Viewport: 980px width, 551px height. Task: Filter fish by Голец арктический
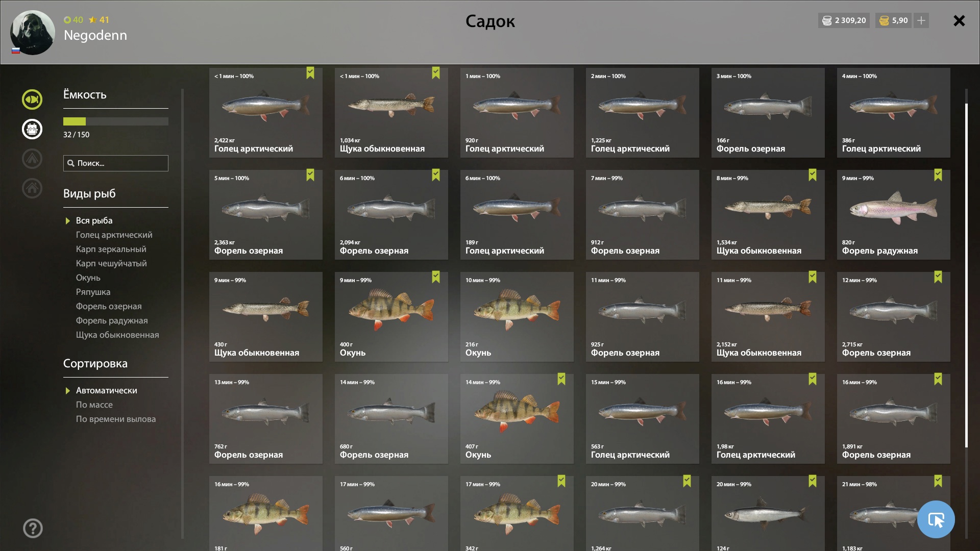[114, 235]
